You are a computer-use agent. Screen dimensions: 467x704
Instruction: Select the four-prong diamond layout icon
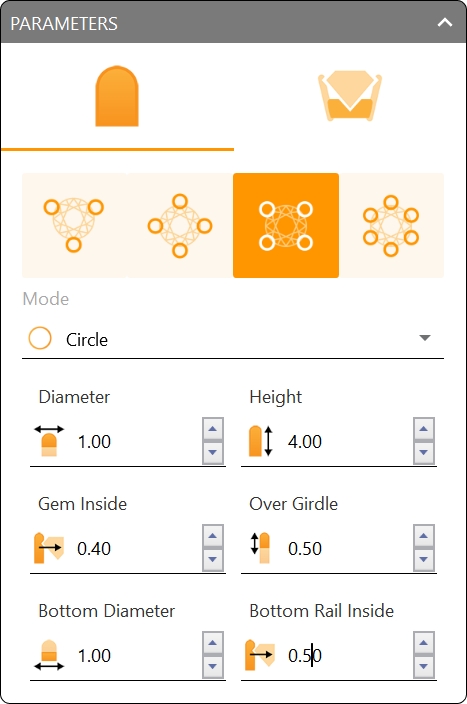click(180, 225)
